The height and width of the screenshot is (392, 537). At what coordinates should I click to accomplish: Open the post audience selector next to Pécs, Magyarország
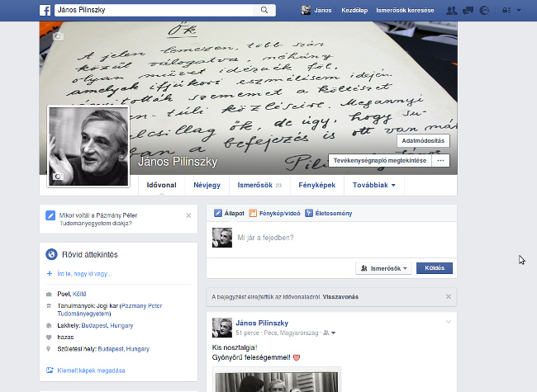[330, 333]
